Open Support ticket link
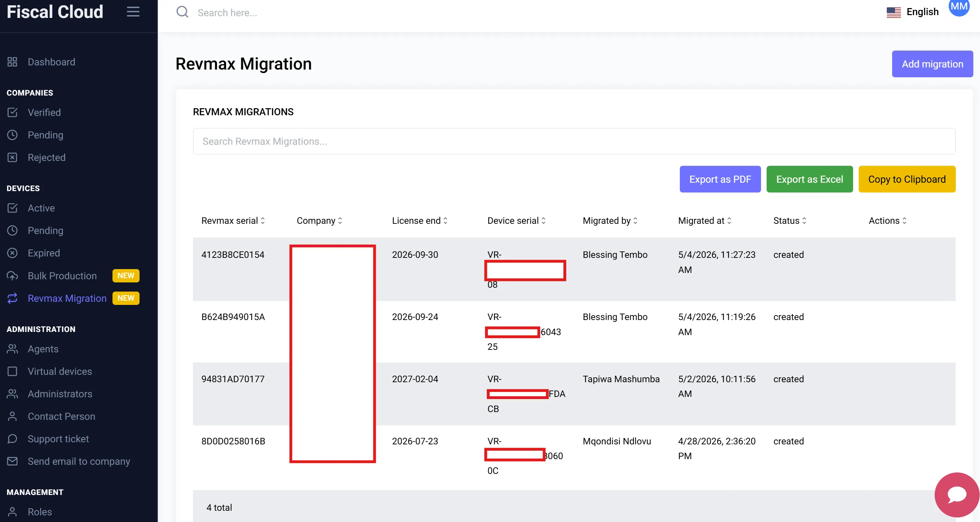 [x=58, y=438]
